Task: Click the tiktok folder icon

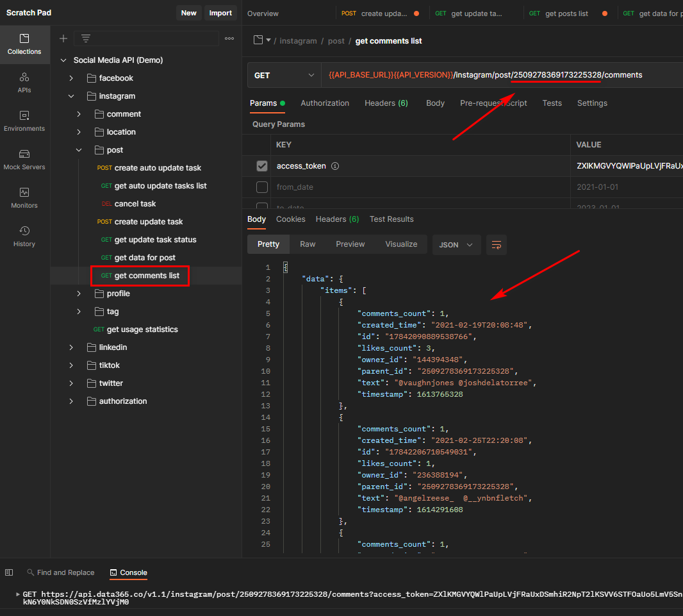Action: [92, 365]
